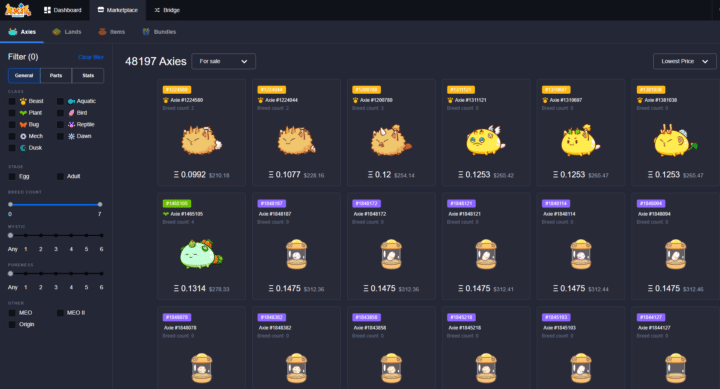Select the Bundles category icon
Viewport: 720px width, 389px height.
point(146,32)
